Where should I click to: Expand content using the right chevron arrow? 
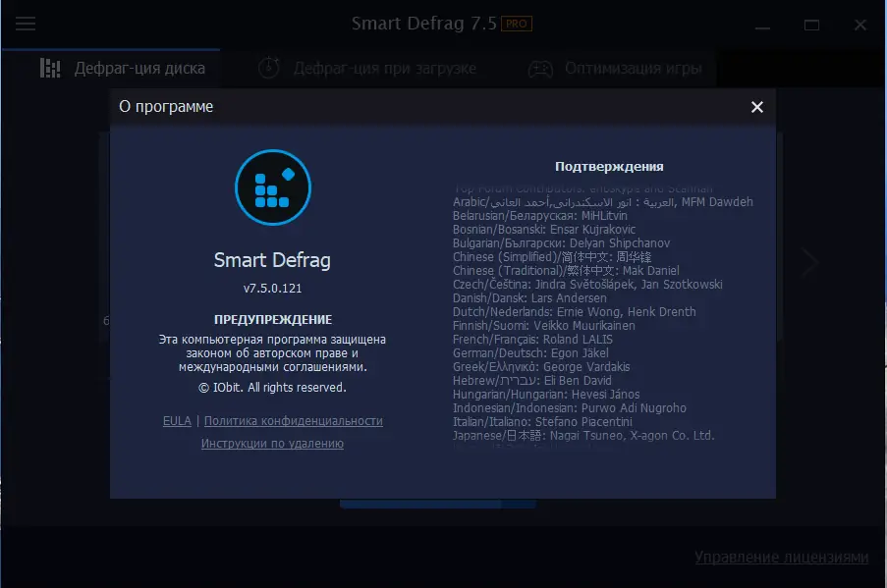[808, 262]
